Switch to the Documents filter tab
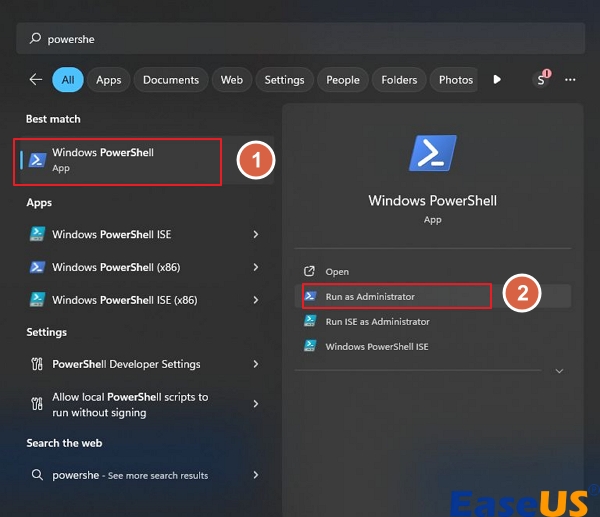 (170, 80)
